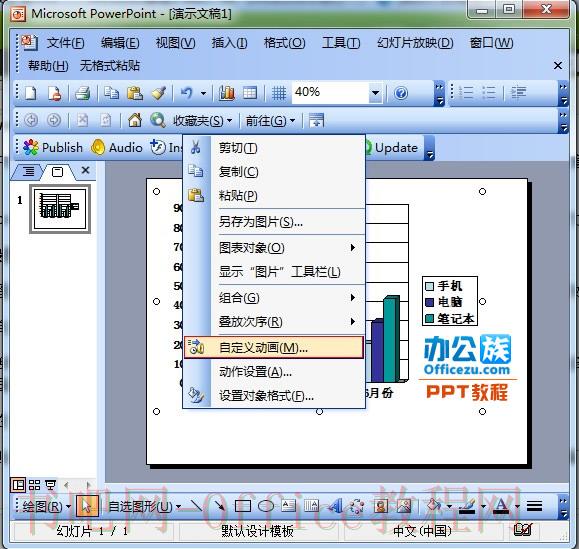
Task: Choose 复制(C) from context menu
Action: click(x=274, y=172)
